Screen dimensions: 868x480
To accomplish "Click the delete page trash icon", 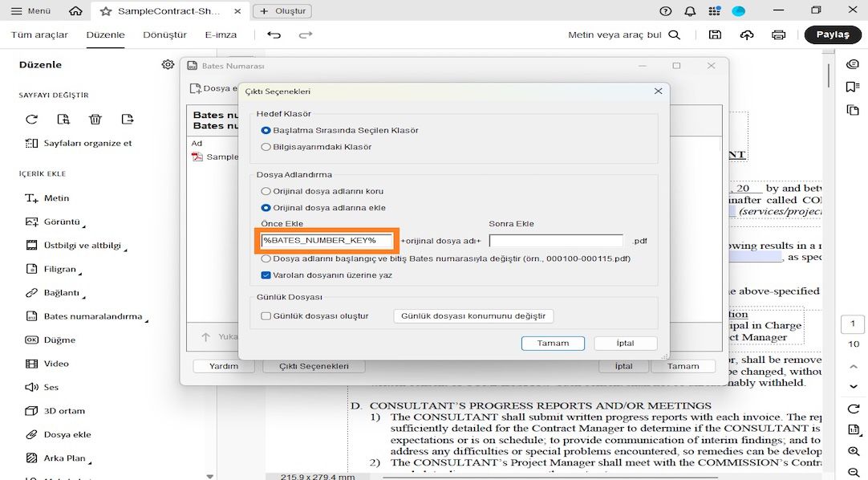I will (x=95, y=119).
